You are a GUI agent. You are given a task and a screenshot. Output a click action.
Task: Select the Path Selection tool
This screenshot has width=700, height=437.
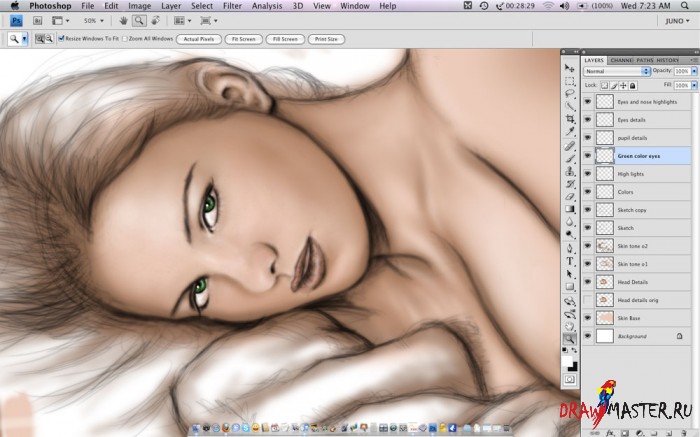coord(569,274)
